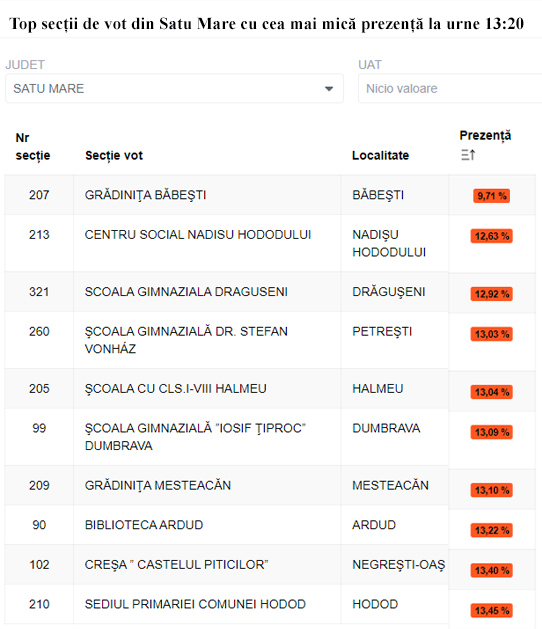Select CENTRU SOCIAL NADISU HODODULUI entry

coord(198,235)
